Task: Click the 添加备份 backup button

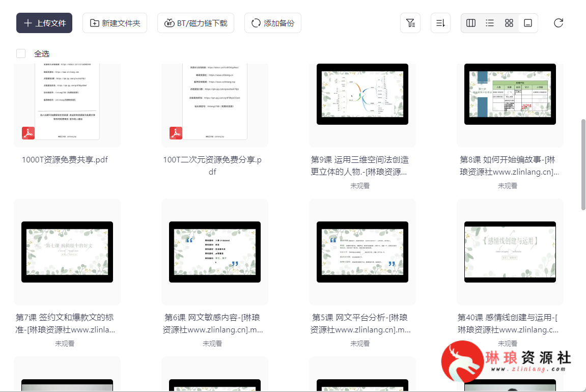Action: tap(273, 23)
